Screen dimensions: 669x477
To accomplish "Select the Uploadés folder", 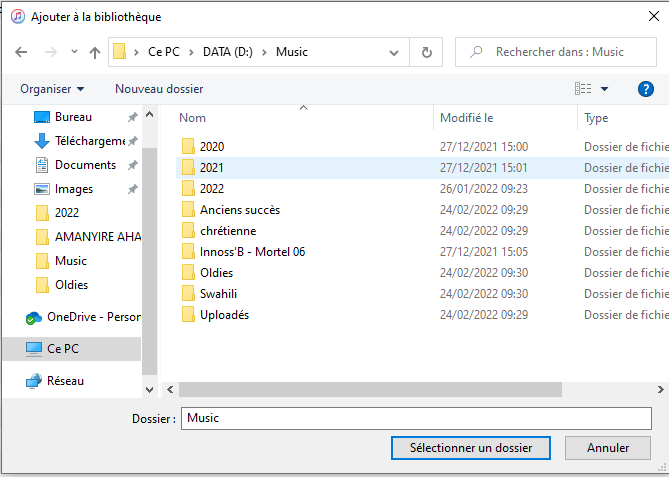I will click(x=224, y=315).
